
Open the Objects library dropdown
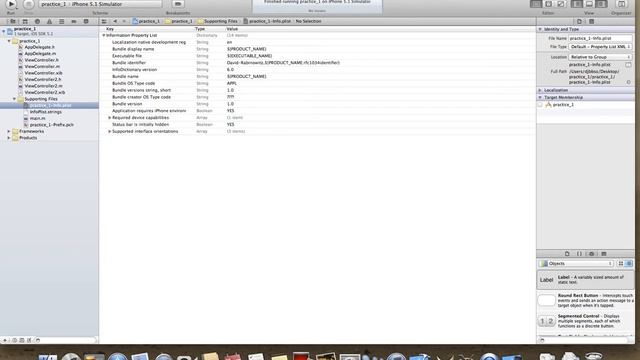coord(576,264)
